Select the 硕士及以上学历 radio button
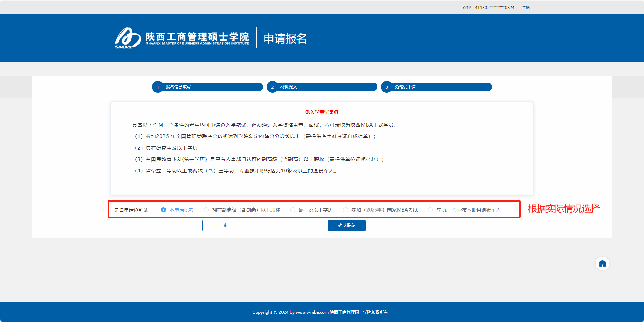The width and height of the screenshot is (644, 322). (293, 210)
